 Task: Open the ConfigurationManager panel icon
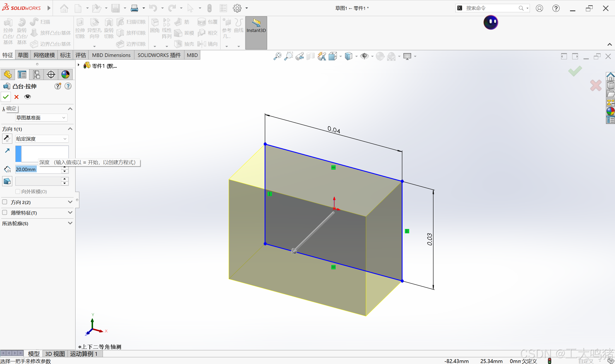tap(36, 74)
